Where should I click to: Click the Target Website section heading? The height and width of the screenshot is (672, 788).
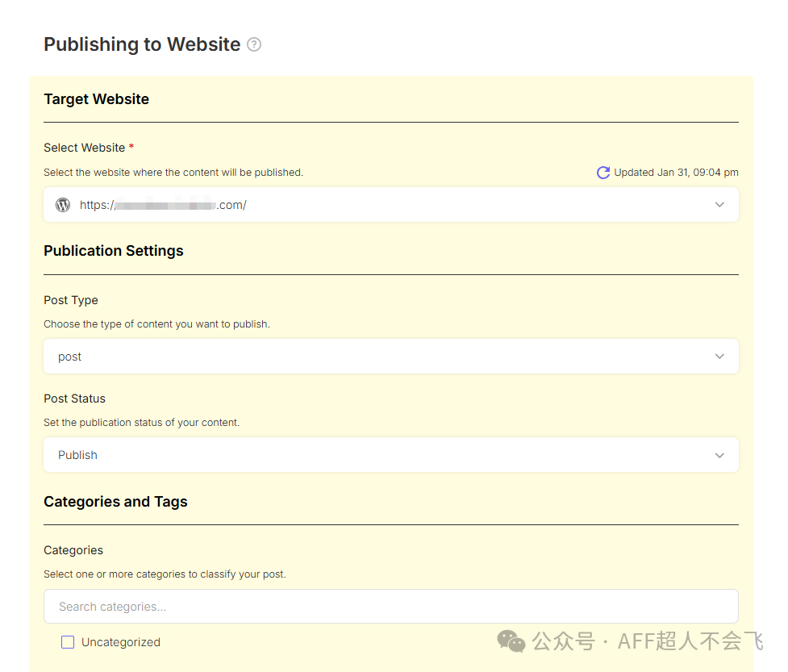[x=97, y=99]
